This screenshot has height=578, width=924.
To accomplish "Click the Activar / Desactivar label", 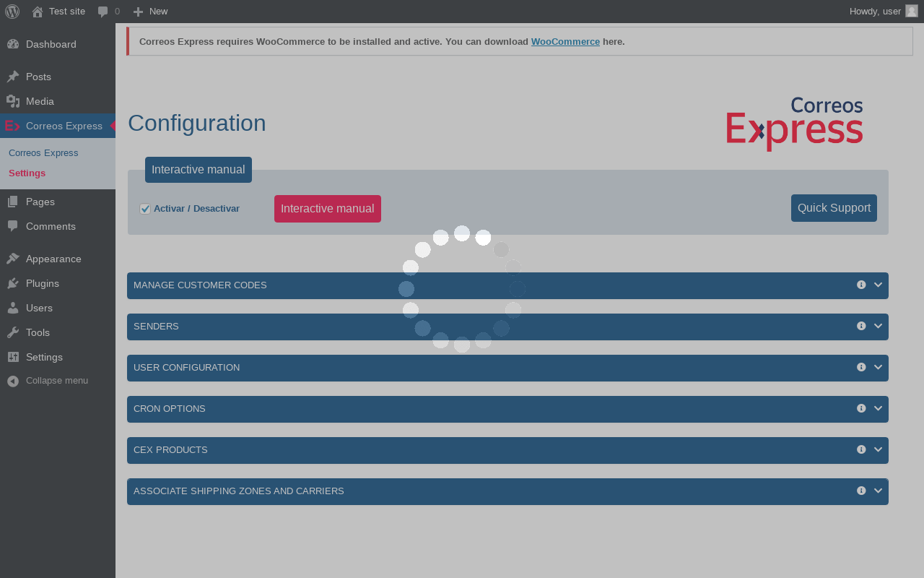I will [x=196, y=209].
